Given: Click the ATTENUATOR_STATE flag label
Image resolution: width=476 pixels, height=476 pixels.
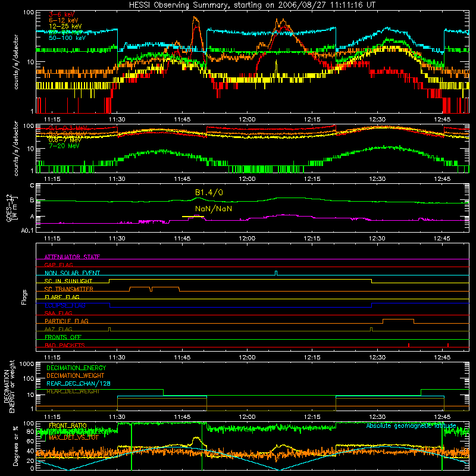Looking at the screenshot, I should click(72, 257).
